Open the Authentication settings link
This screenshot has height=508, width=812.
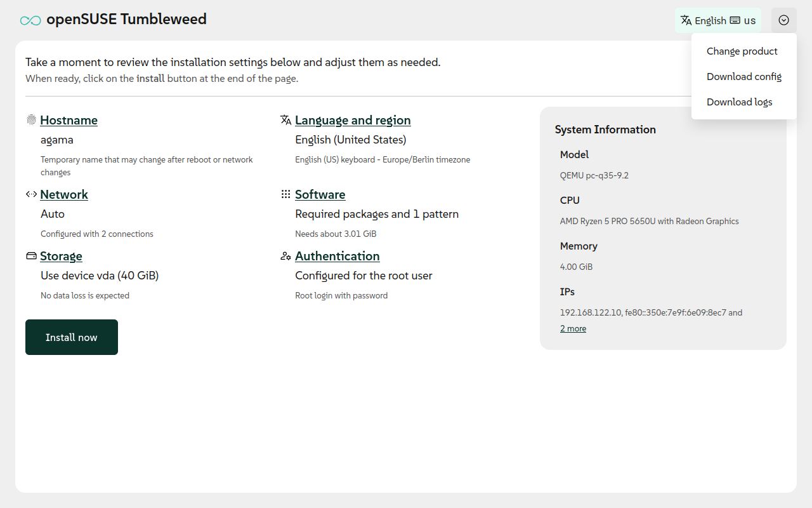click(337, 256)
